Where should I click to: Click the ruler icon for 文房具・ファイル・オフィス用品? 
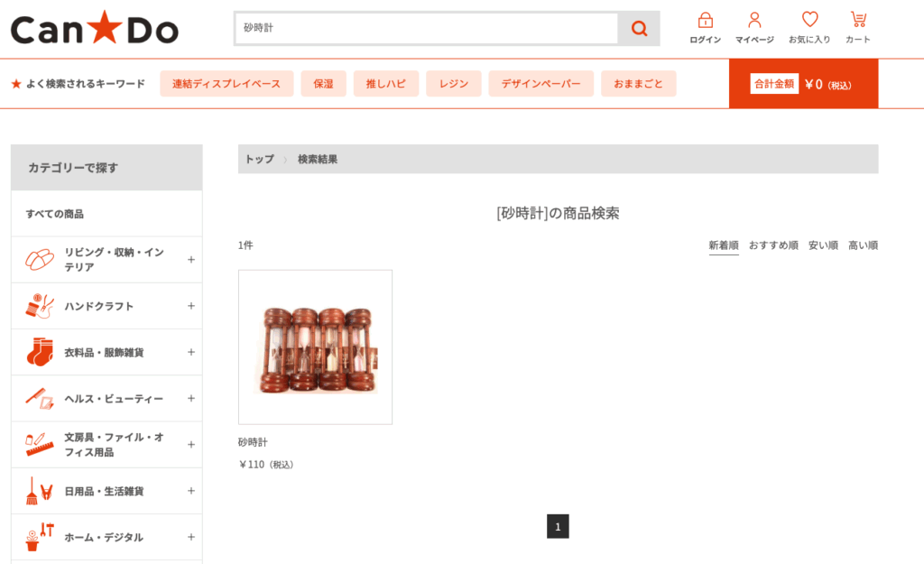tap(40, 444)
